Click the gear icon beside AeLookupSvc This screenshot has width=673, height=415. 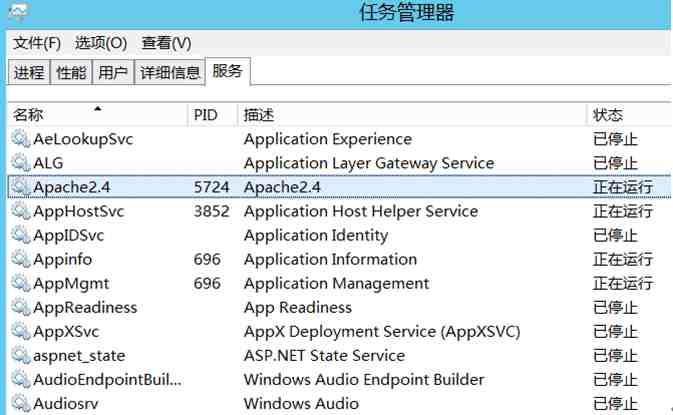point(20,139)
